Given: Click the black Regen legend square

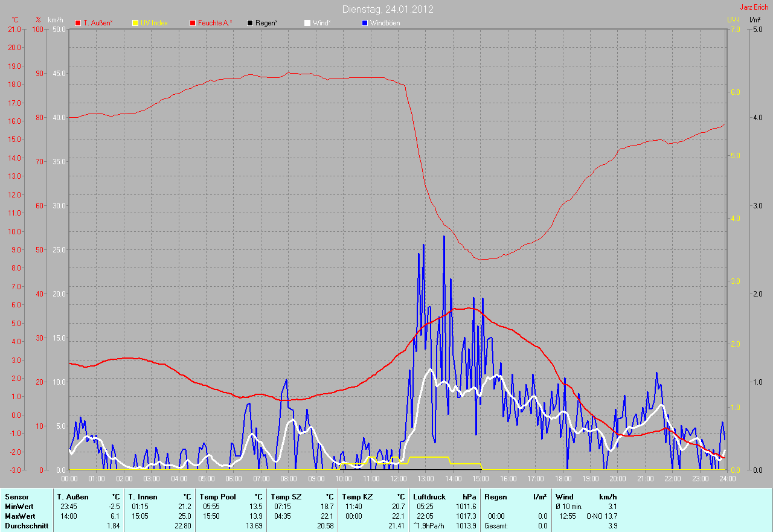Looking at the screenshot, I should tap(250, 23).
